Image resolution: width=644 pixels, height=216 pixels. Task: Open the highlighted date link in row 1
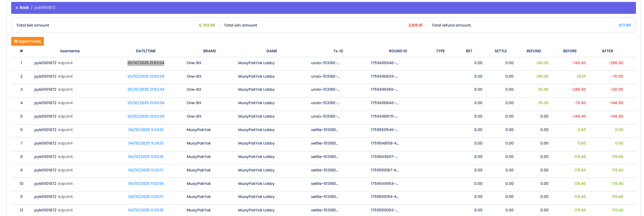point(146,63)
